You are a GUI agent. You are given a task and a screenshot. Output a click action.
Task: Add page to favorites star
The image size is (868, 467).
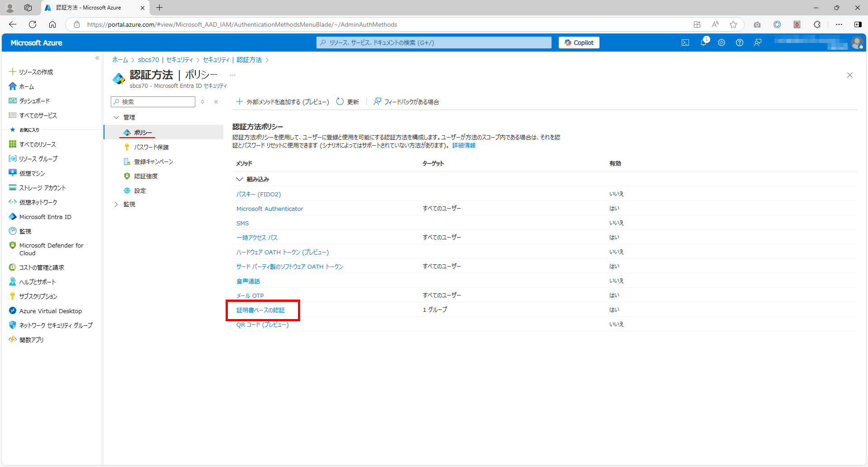[733, 24]
